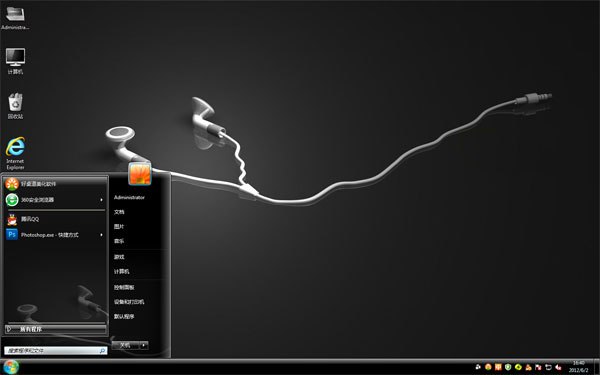Click the orange square tray icon
Viewport: 600px width, 375px height.
tap(498, 367)
